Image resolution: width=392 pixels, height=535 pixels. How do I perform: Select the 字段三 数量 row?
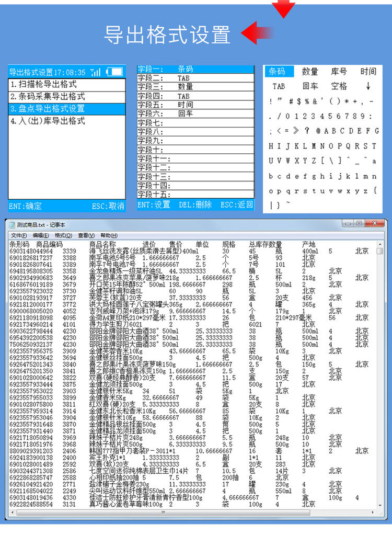point(195,87)
